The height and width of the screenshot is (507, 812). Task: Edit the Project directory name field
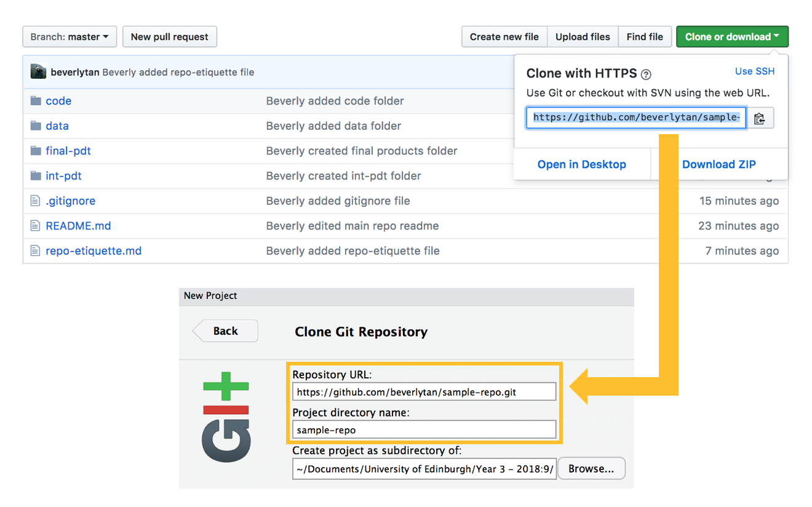coord(423,429)
